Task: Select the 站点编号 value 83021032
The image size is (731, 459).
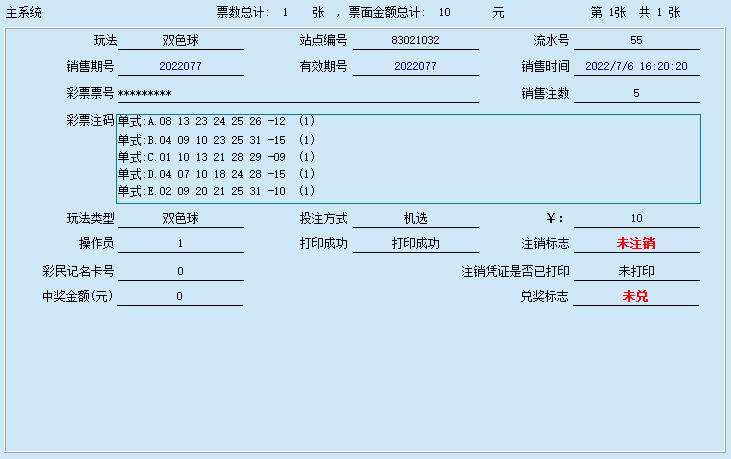Action: tap(415, 41)
